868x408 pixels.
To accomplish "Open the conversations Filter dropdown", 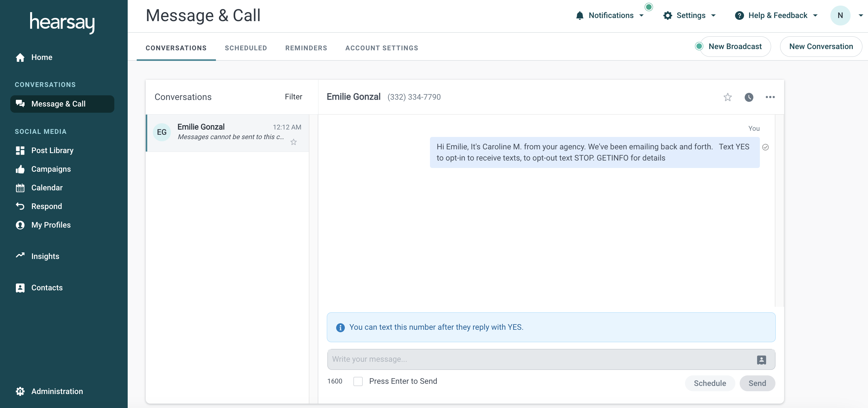I will (294, 97).
